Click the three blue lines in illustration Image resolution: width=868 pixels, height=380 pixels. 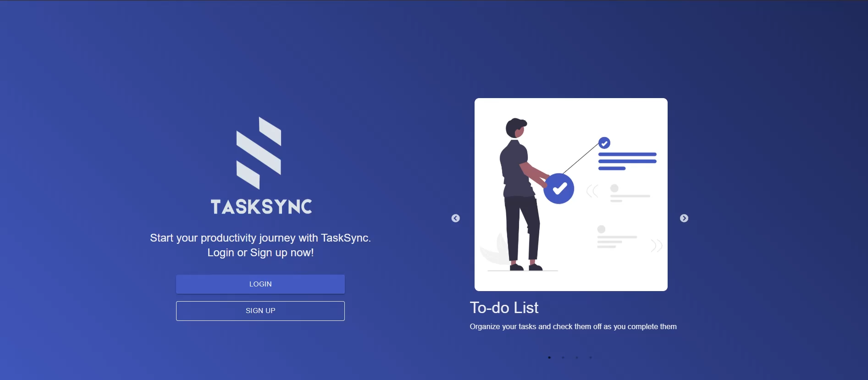627,161
